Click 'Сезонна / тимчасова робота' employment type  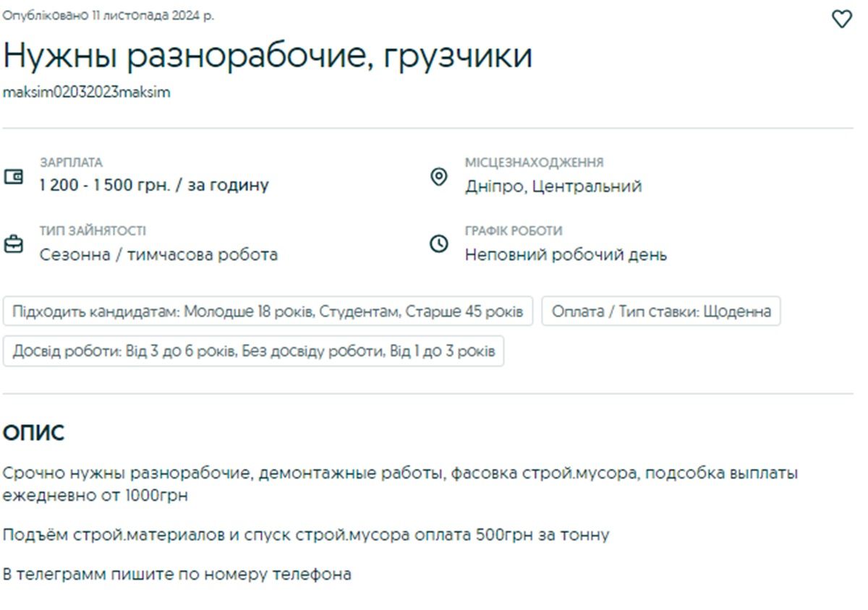(158, 255)
